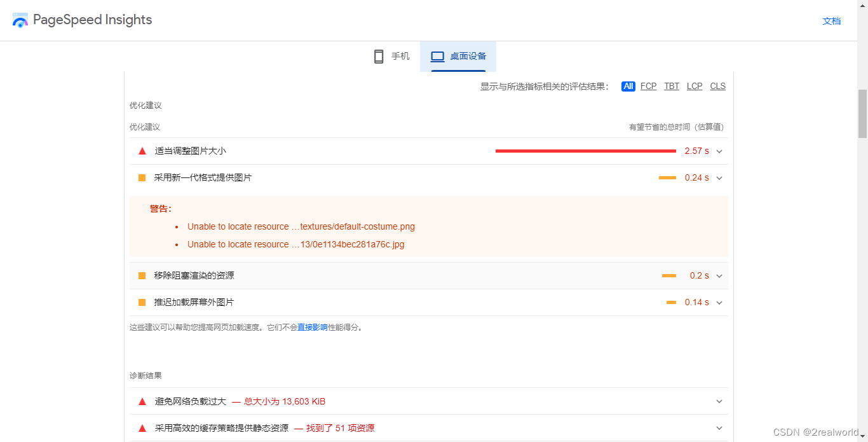Click the desktop monitor icon beside 桌面设备
This screenshot has width=868, height=442.
(437, 56)
